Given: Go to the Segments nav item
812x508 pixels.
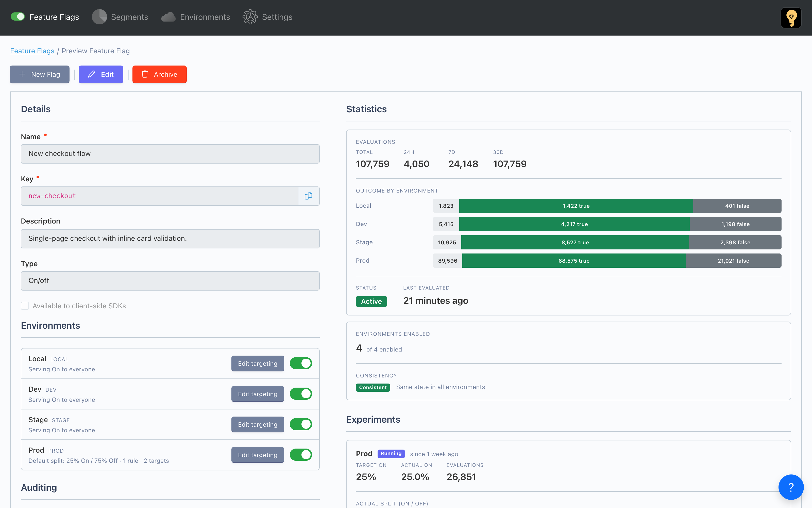Looking at the screenshot, I should [120, 17].
